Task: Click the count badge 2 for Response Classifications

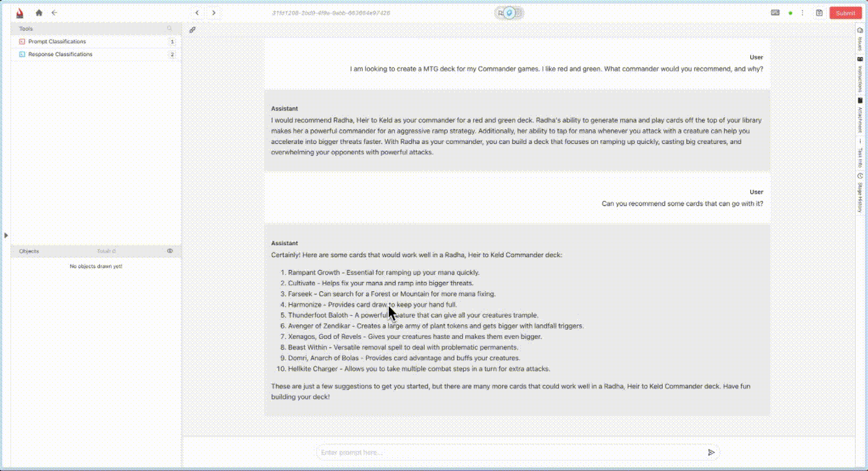Action: [173, 54]
